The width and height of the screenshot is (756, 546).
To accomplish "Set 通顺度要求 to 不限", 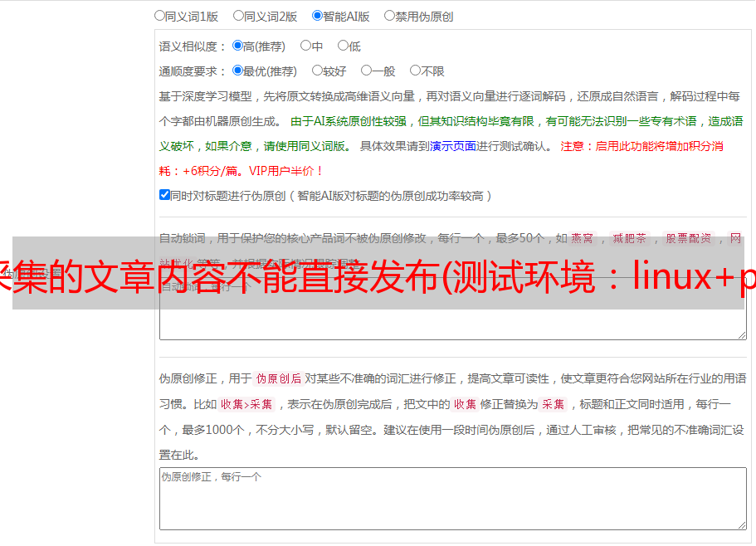I will pos(415,71).
